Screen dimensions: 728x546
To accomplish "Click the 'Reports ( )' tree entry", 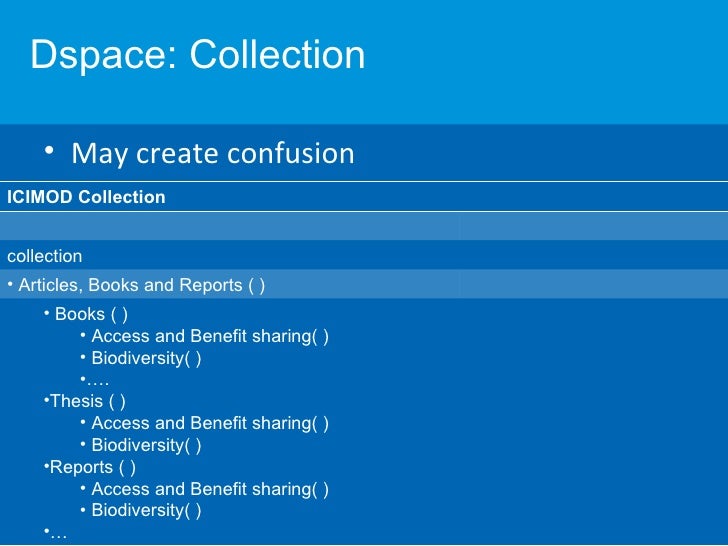I will click(92, 467).
